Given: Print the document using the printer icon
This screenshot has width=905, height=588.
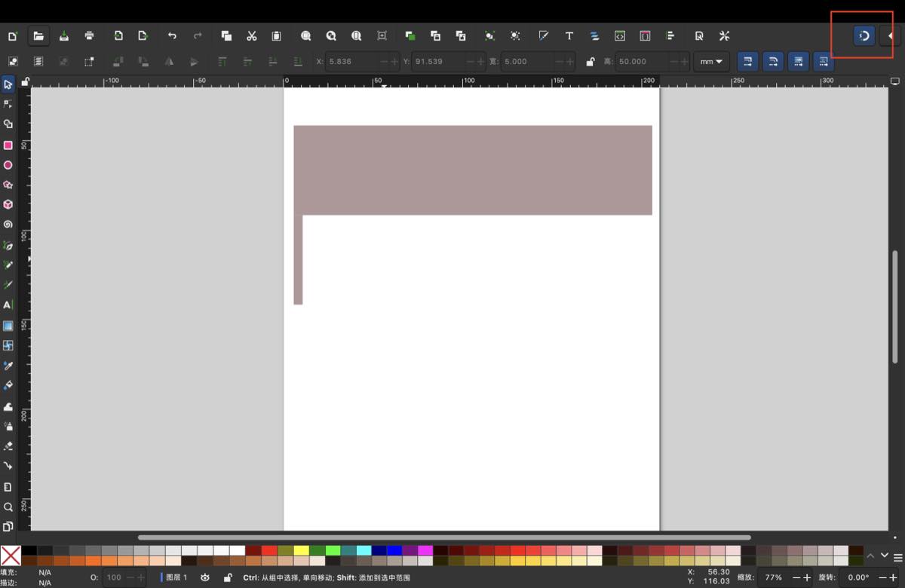Looking at the screenshot, I should [90, 35].
